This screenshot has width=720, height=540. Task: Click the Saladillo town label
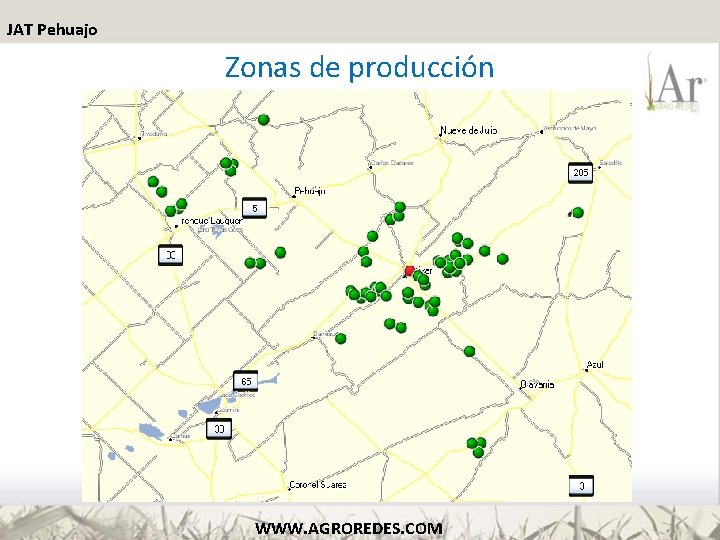[611, 163]
